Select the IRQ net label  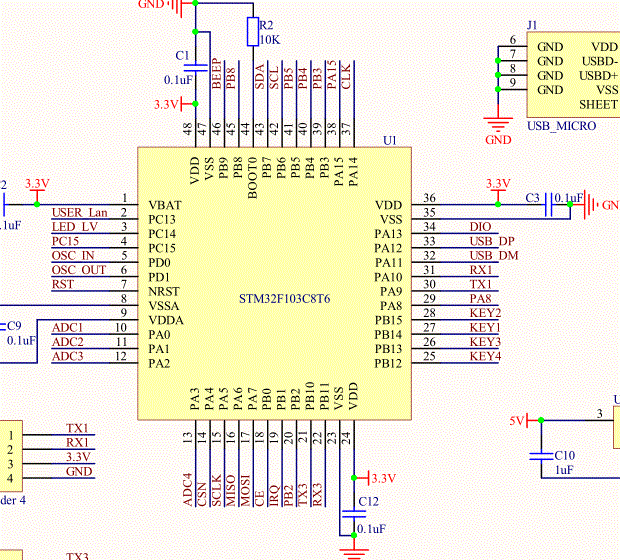click(x=274, y=496)
